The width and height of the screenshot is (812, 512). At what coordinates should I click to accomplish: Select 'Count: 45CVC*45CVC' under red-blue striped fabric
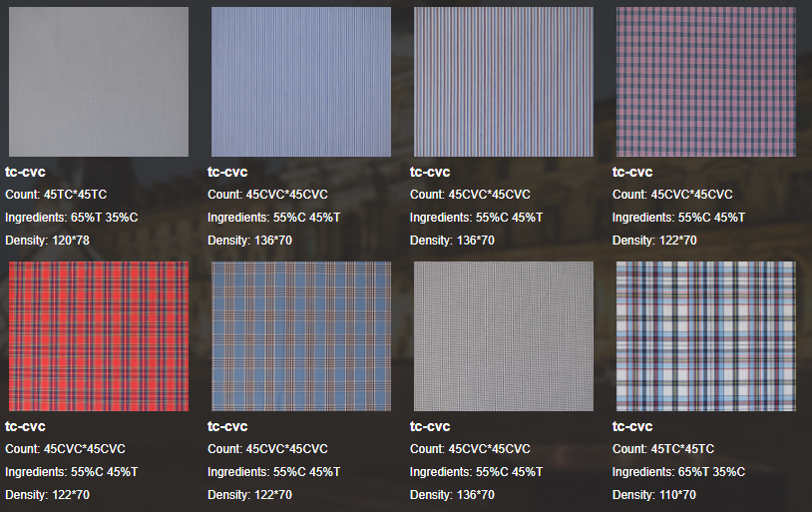(470, 195)
